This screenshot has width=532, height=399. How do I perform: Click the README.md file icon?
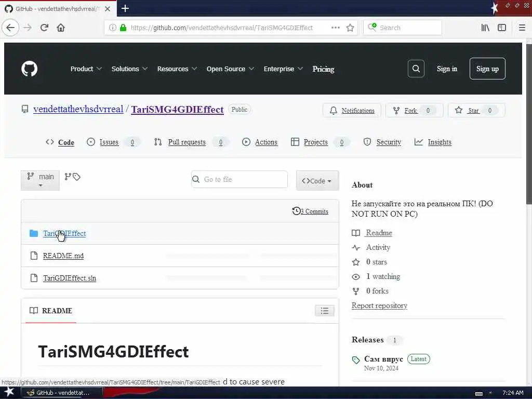pyautogui.click(x=34, y=256)
